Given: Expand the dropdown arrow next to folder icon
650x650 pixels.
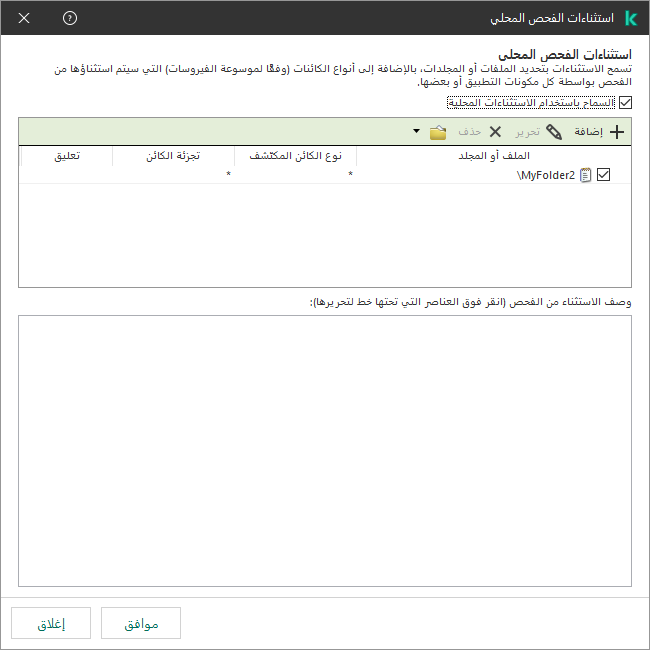Looking at the screenshot, I should pos(416,132).
